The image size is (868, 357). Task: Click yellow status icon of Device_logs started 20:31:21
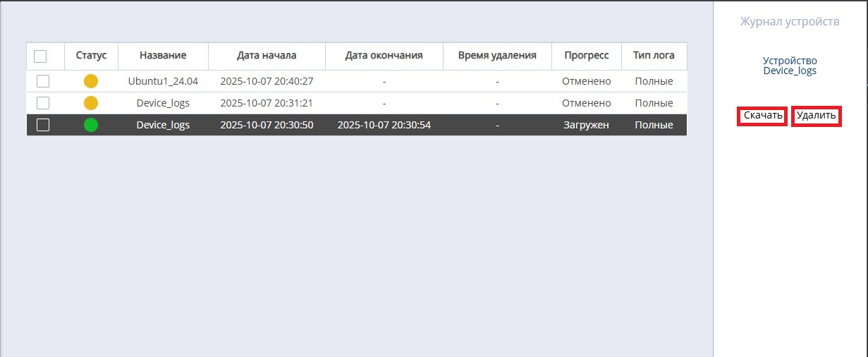pyautogui.click(x=91, y=103)
